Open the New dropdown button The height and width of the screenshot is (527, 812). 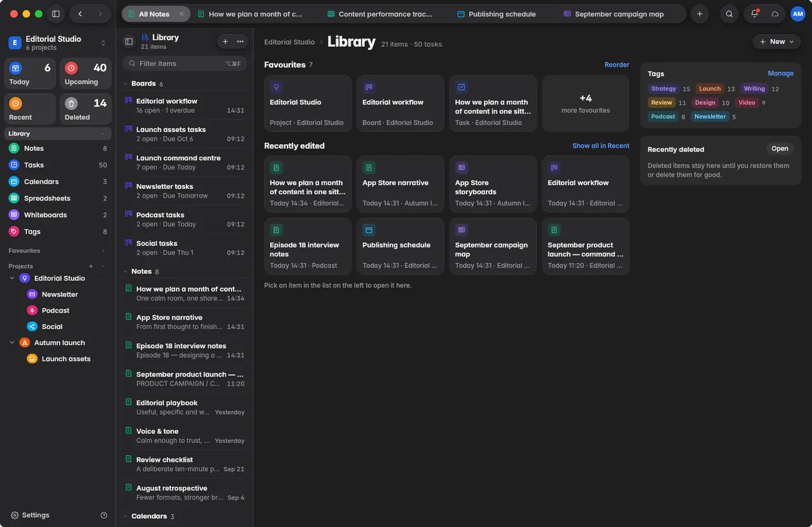click(777, 42)
